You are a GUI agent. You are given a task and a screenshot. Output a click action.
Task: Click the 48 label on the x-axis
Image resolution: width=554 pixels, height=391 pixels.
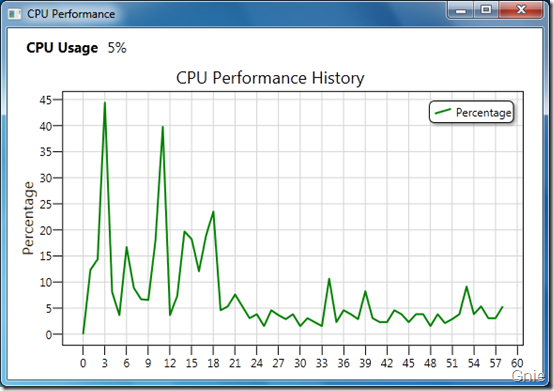point(430,363)
